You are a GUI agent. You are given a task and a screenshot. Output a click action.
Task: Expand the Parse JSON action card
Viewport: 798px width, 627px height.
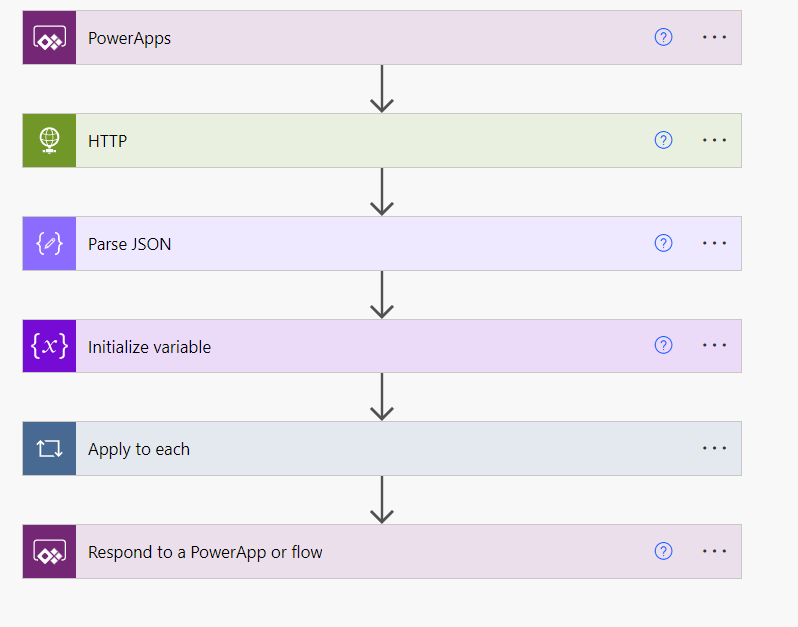click(380, 244)
